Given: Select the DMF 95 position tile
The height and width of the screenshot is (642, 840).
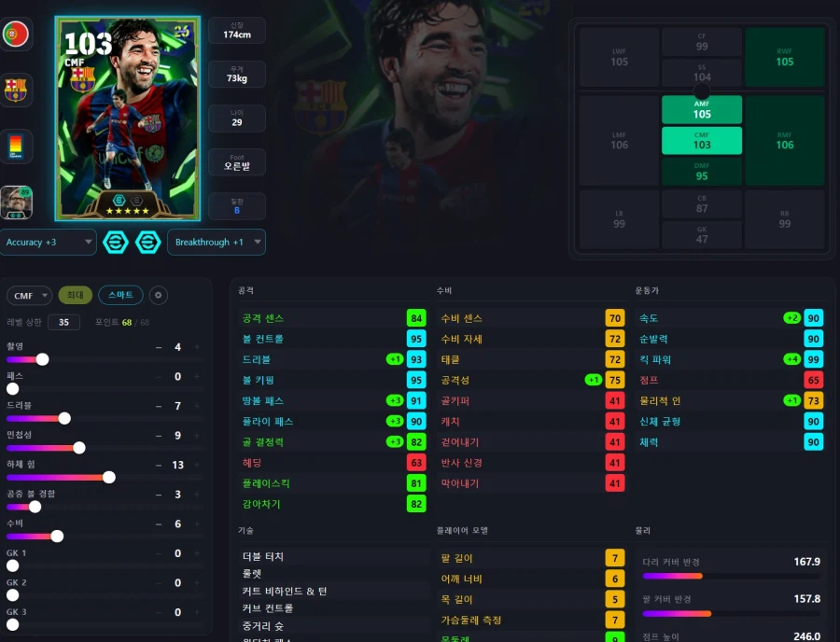Looking at the screenshot, I should click(702, 172).
